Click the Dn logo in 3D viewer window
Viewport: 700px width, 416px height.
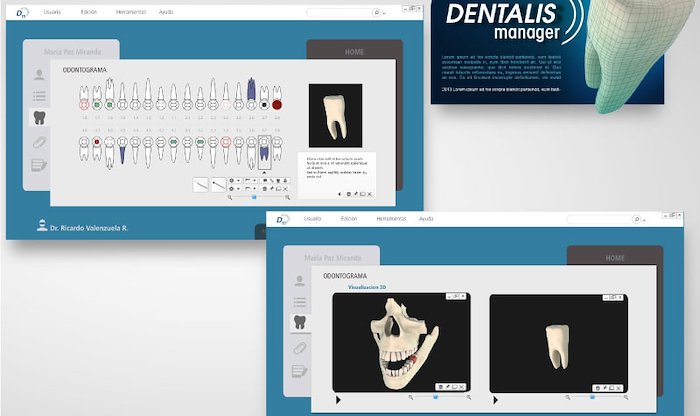point(282,220)
